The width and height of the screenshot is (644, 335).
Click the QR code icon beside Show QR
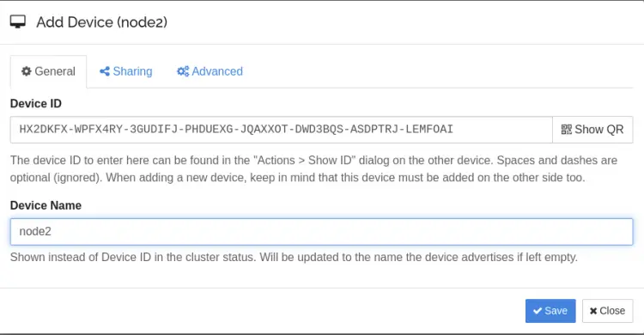pos(567,130)
